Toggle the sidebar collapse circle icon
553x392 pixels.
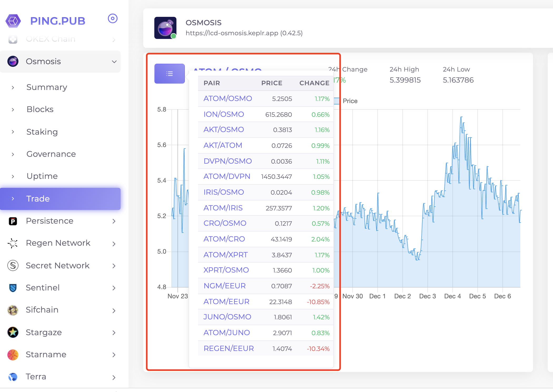[x=112, y=18]
